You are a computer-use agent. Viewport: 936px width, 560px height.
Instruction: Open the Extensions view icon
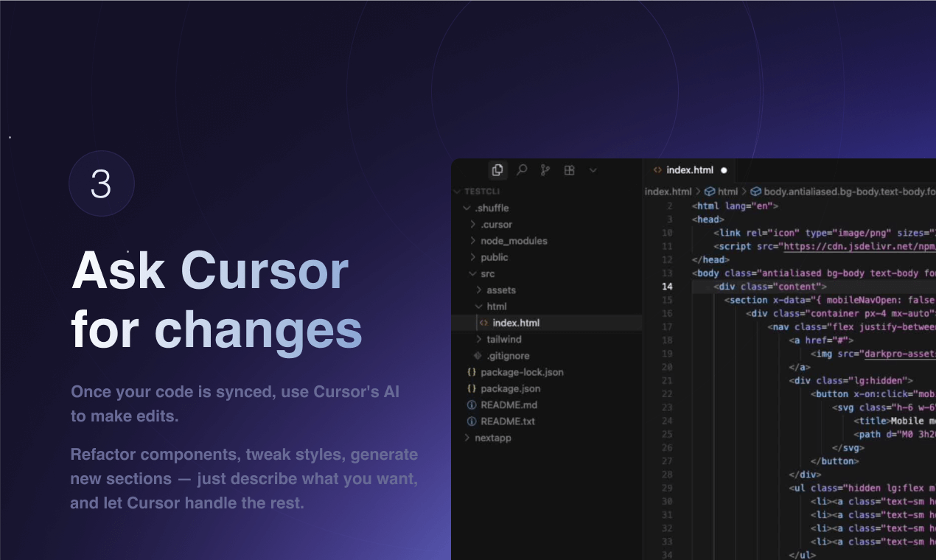(x=569, y=170)
